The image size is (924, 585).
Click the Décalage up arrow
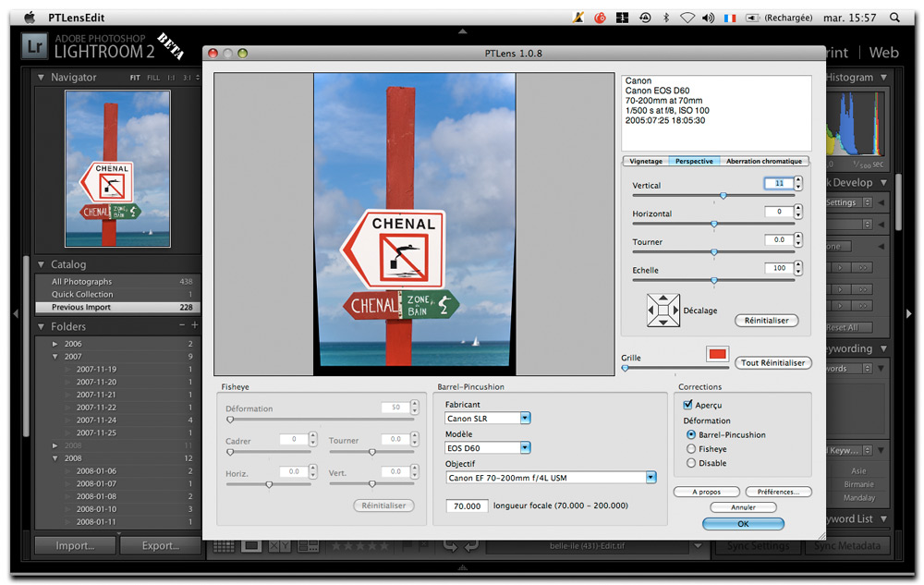[663, 299]
